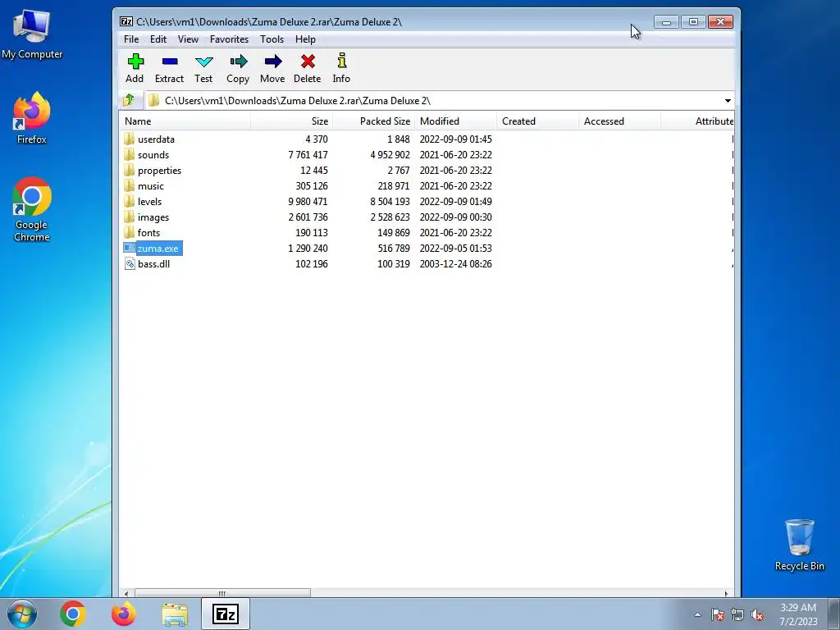Screen dimensions: 840x630
Task: Click the Show desktop strip
Action: coord(834,614)
